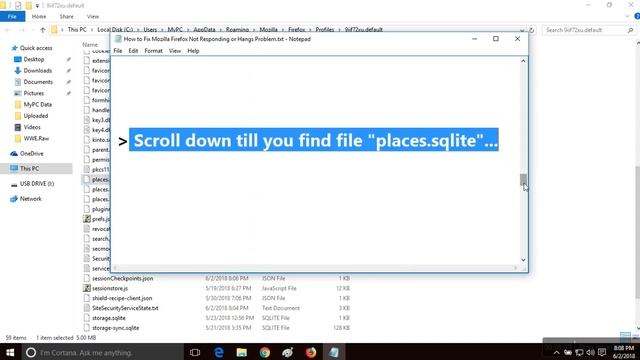Expand the address bar history dropdown
The image size is (640, 360).
[522, 30]
